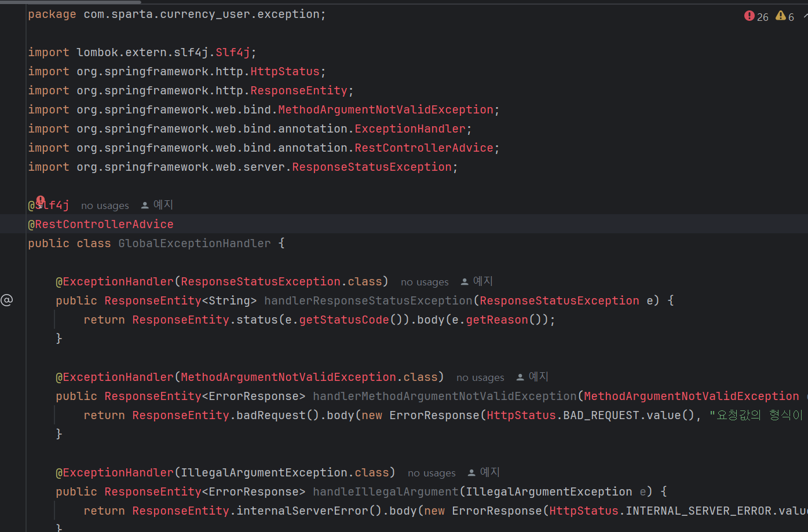
Task: Click the package com.sparta.currency_user.exception line
Action: pos(177,14)
